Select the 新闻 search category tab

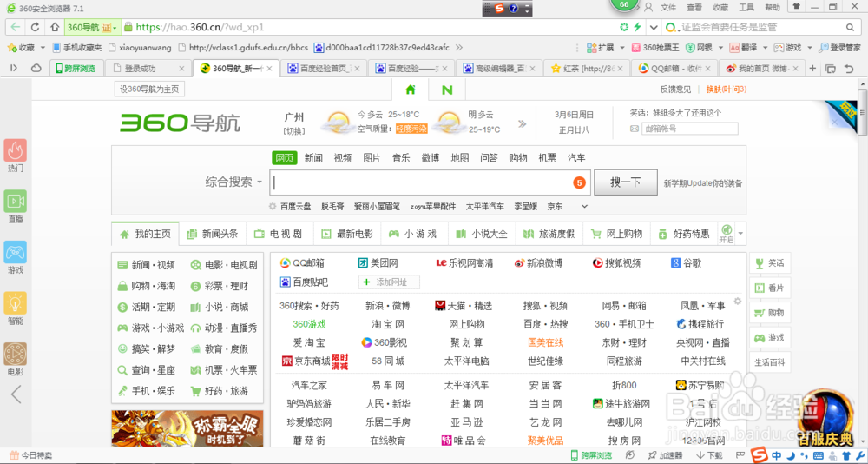coord(313,158)
